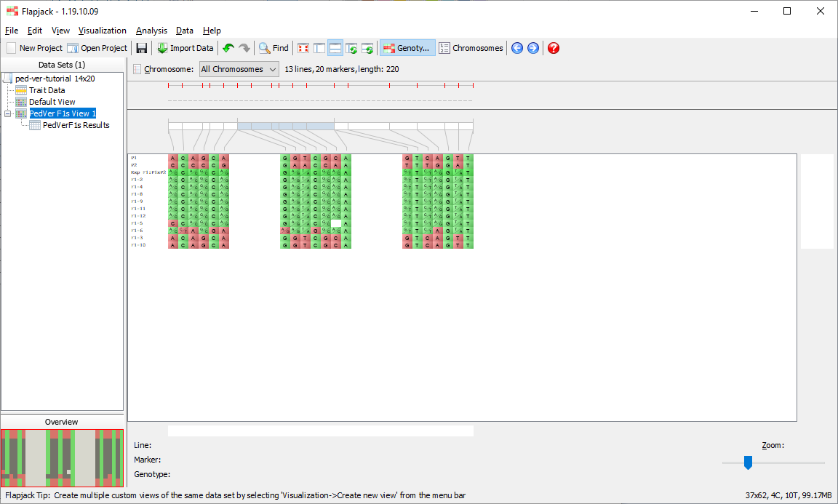Click the icon beside the Chromosome label
838x504 pixels.
coord(137,69)
